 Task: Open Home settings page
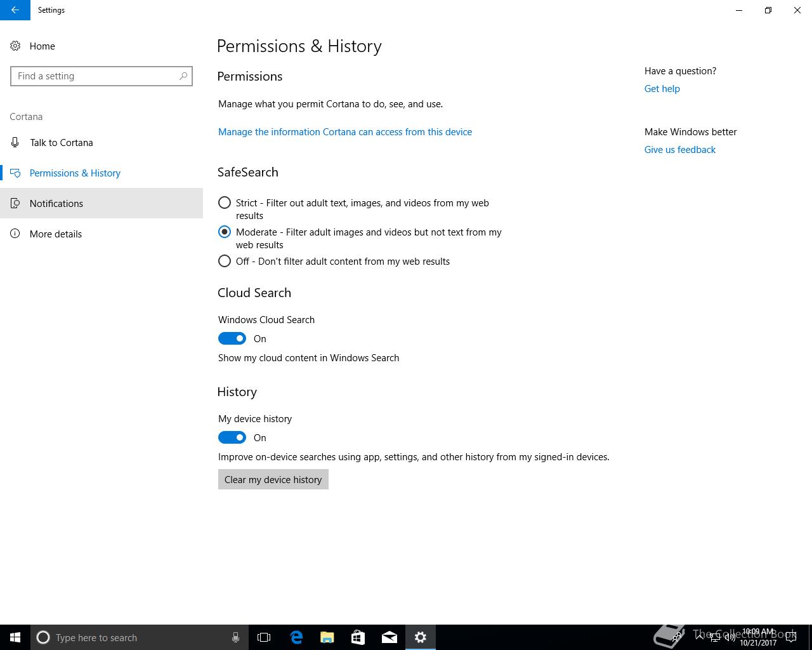tap(101, 46)
